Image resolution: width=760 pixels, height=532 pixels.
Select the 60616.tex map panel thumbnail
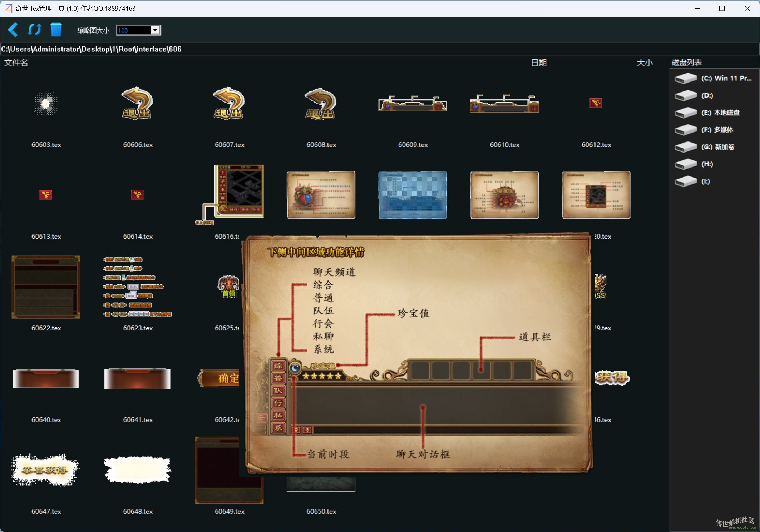230,195
